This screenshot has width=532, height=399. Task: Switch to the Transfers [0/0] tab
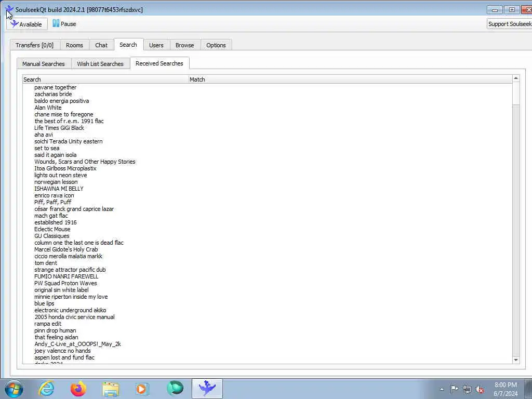point(35,45)
